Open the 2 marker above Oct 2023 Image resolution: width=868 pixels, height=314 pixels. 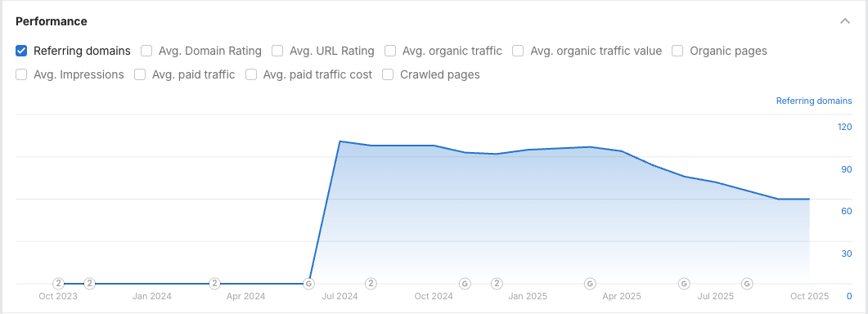(58, 284)
